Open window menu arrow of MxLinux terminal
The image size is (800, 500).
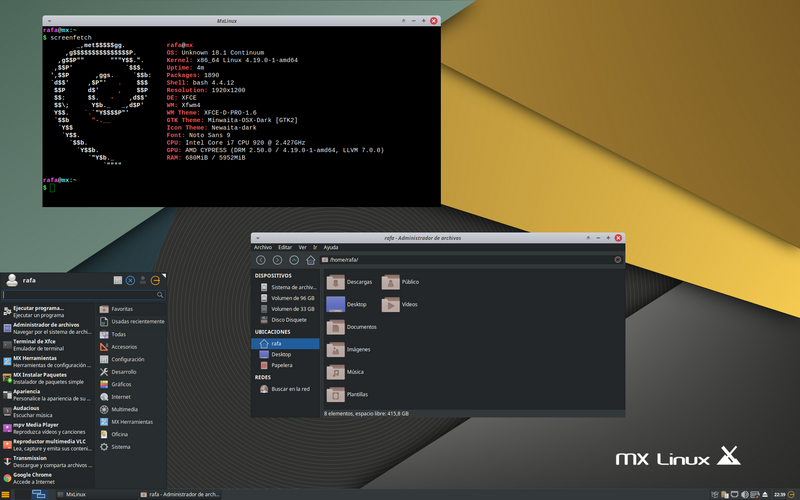(x=49, y=21)
